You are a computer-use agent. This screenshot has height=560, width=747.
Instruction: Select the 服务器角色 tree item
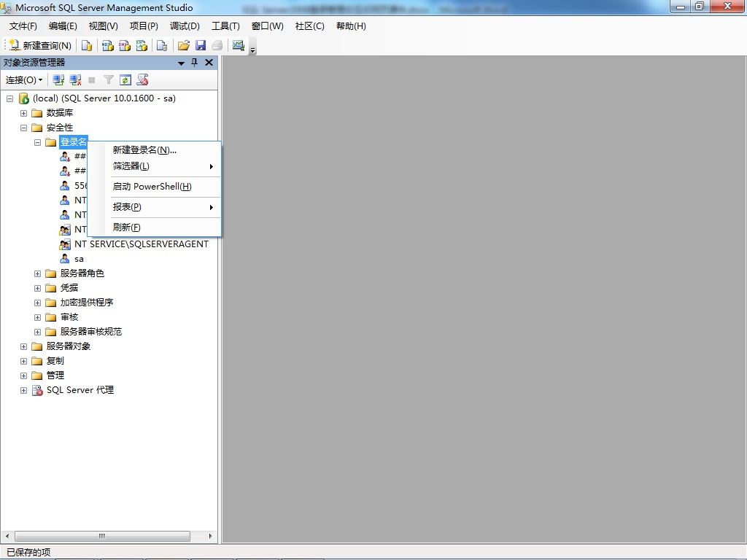click(x=82, y=273)
